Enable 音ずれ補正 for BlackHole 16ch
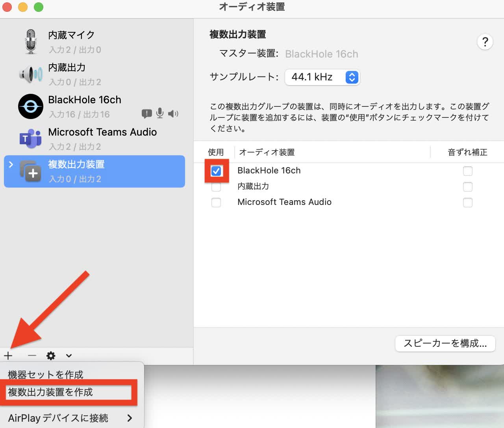 (x=468, y=171)
